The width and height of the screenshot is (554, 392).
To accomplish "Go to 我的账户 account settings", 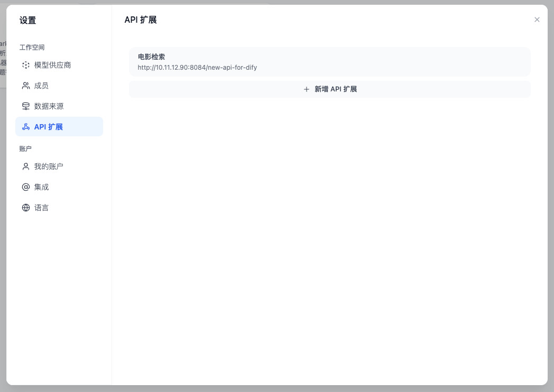I will click(48, 166).
